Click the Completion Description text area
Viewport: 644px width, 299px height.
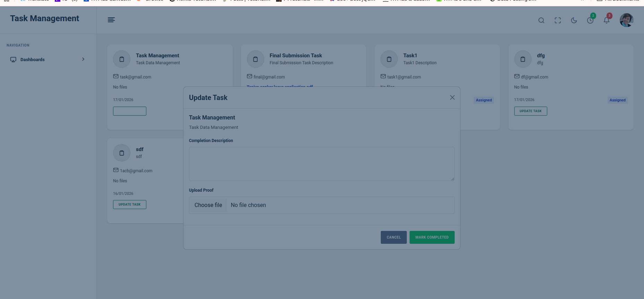click(321, 164)
